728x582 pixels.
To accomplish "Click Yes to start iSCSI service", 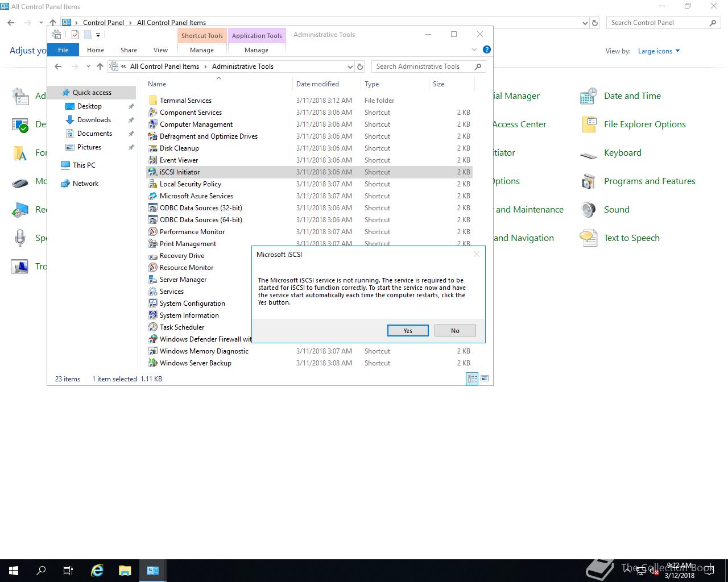I will click(x=408, y=331).
